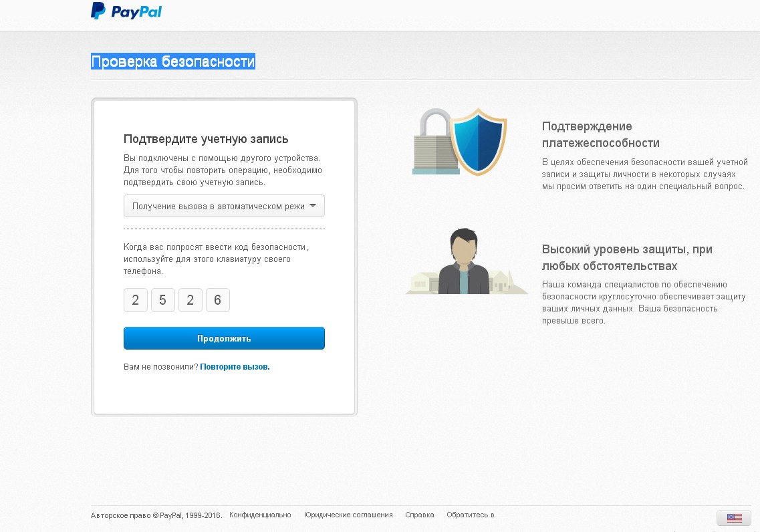Click the dropdown arrow on call method
This screenshot has height=532, width=760.
(x=313, y=205)
